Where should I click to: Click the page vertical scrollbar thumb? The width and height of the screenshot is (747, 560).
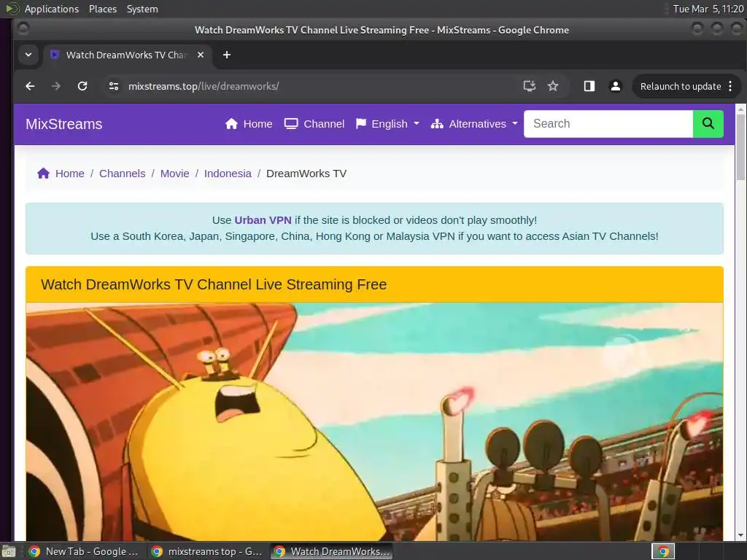click(740, 147)
